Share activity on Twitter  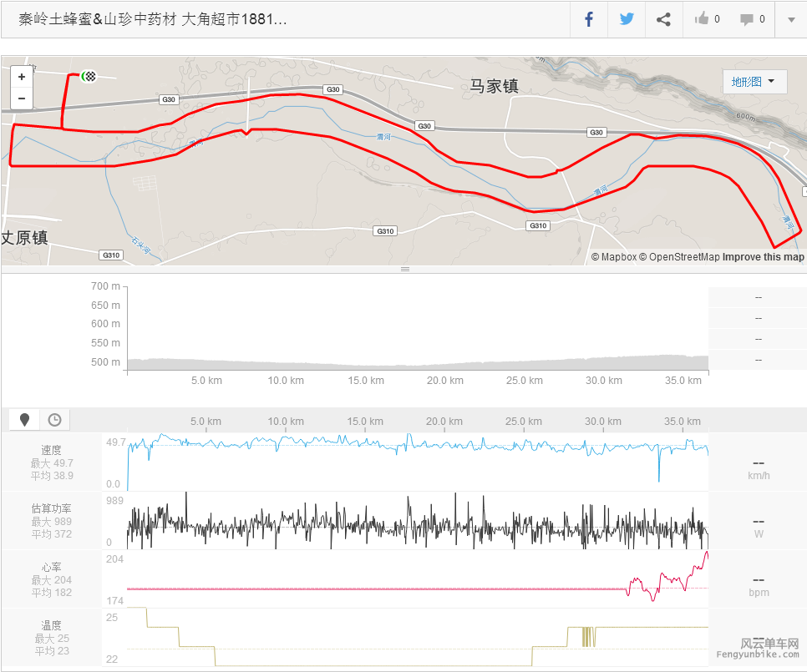(627, 19)
